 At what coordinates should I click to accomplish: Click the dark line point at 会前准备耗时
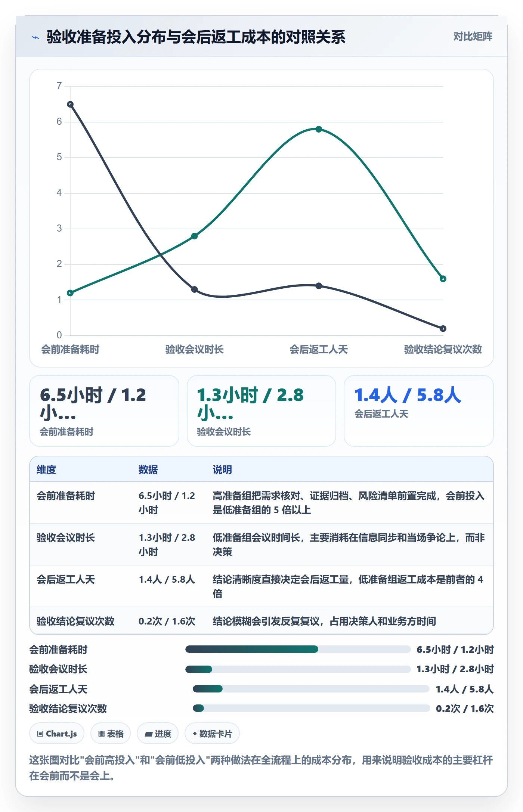pyautogui.click(x=70, y=104)
